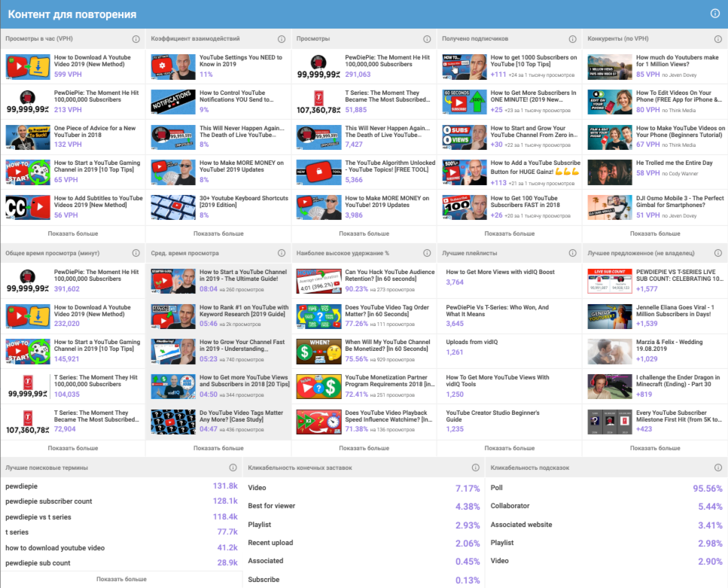Screen dimensions: 728x588
Task: Open How to get 1000 Subscribers on YouTube title
Action: pyautogui.click(x=534, y=61)
